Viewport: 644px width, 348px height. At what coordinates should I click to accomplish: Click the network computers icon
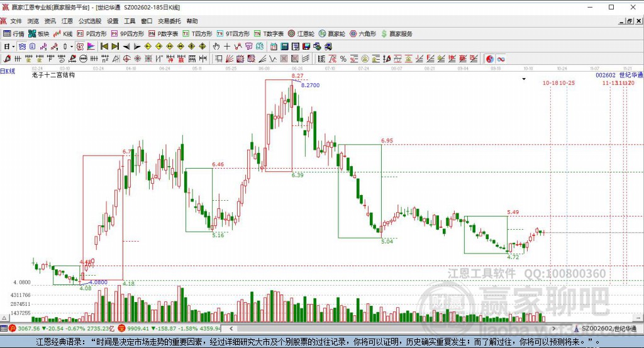coord(317,47)
